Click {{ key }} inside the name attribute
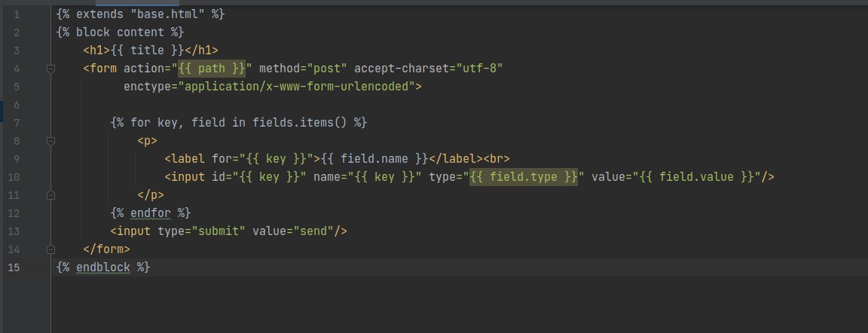 click(385, 177)
